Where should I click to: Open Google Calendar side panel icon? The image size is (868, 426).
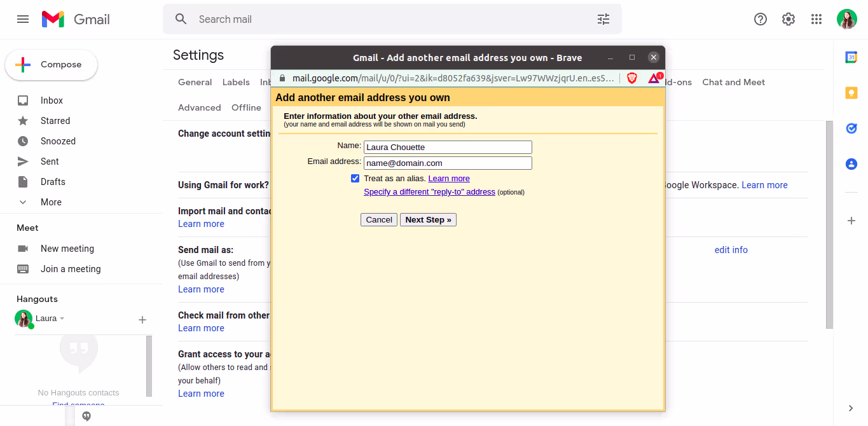[851, 57]
